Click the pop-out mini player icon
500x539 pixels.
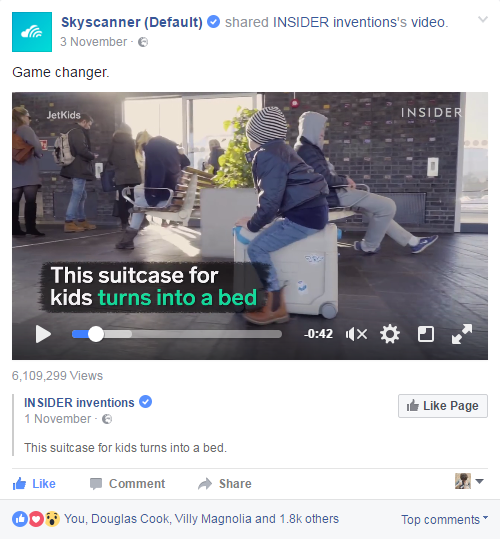click(426, 334)
